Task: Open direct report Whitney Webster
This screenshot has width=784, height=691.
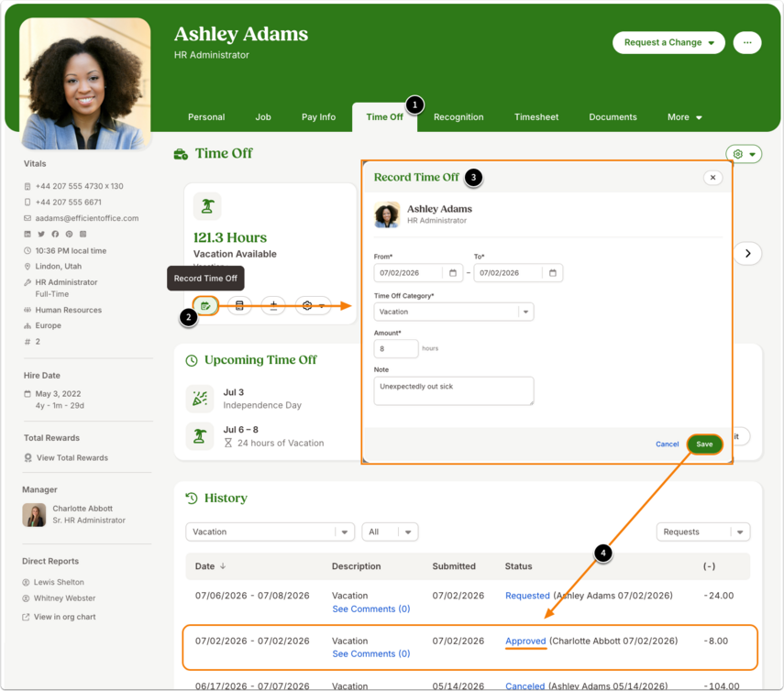Action: pyautogui.click(x=64, y=598)
